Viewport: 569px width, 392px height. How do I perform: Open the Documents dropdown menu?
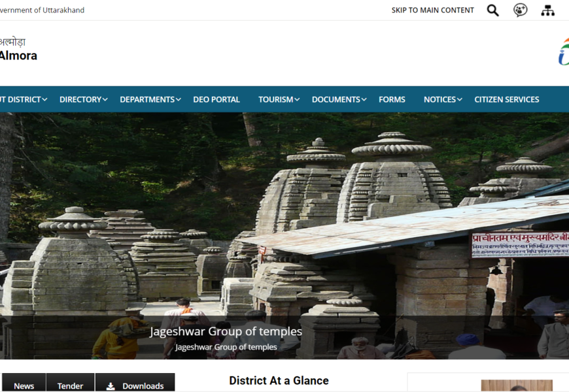point(364,99)
